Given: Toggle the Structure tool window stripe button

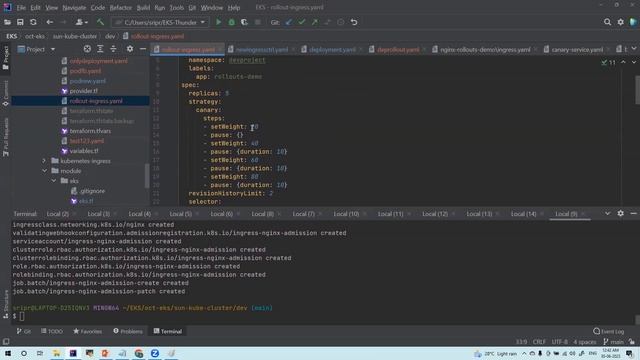Looking at the screenshot, I should tap(6, 304).
